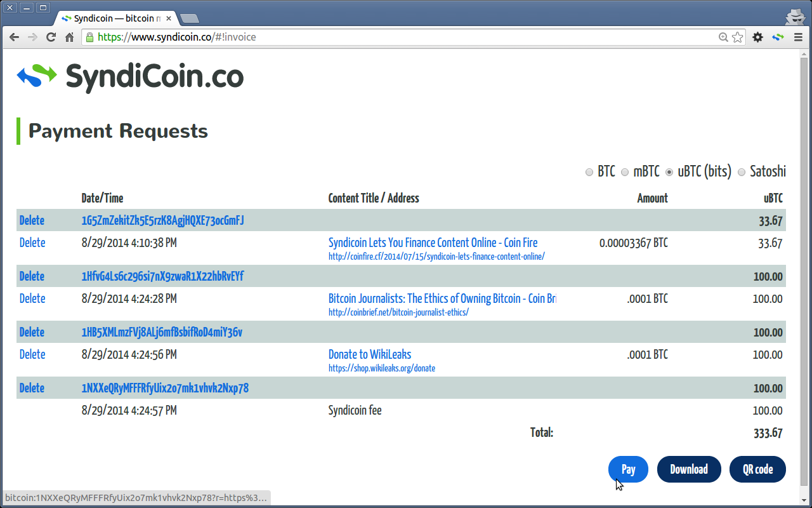Click the SyndiCoin.co logo
The image size is (812, 508).
point(130,77)
